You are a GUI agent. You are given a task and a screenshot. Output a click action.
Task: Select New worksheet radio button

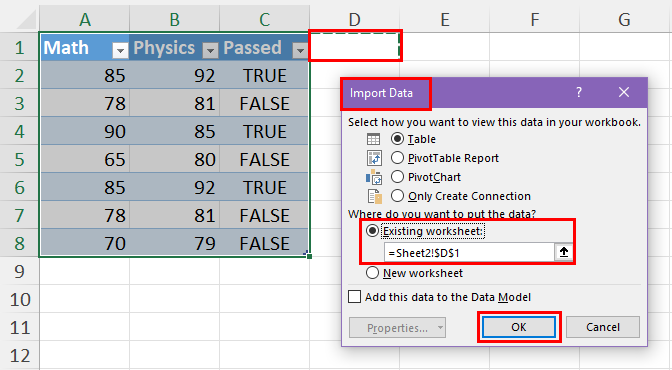(x=372, y=273)
